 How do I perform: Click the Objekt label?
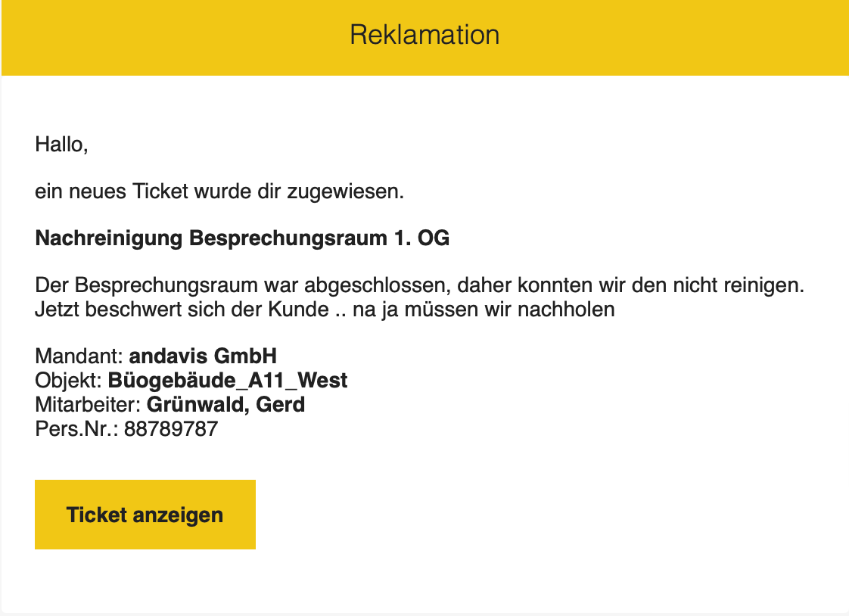tap(69, 380)
